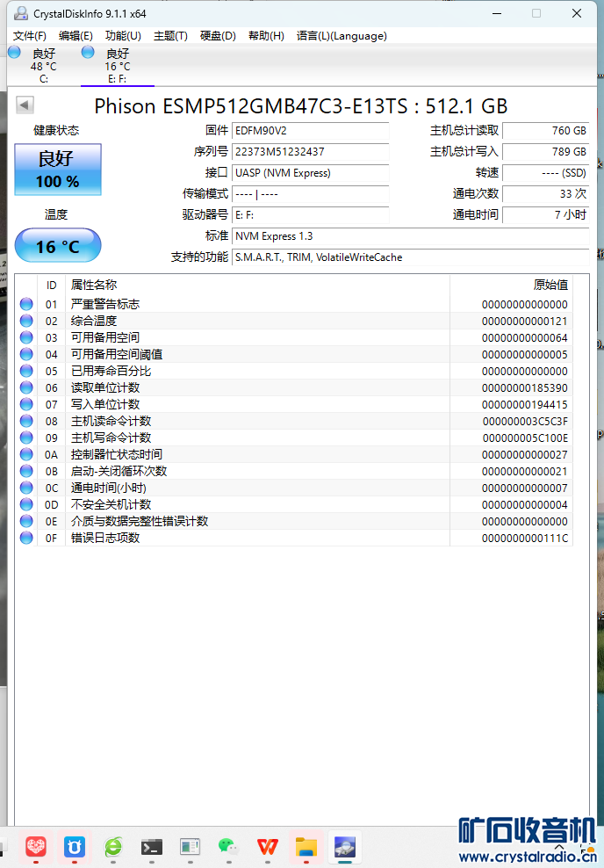This screenshot has width=604, height=868.
Task: Click host total writes value 789 GB
Action: (x=545, y=152)
